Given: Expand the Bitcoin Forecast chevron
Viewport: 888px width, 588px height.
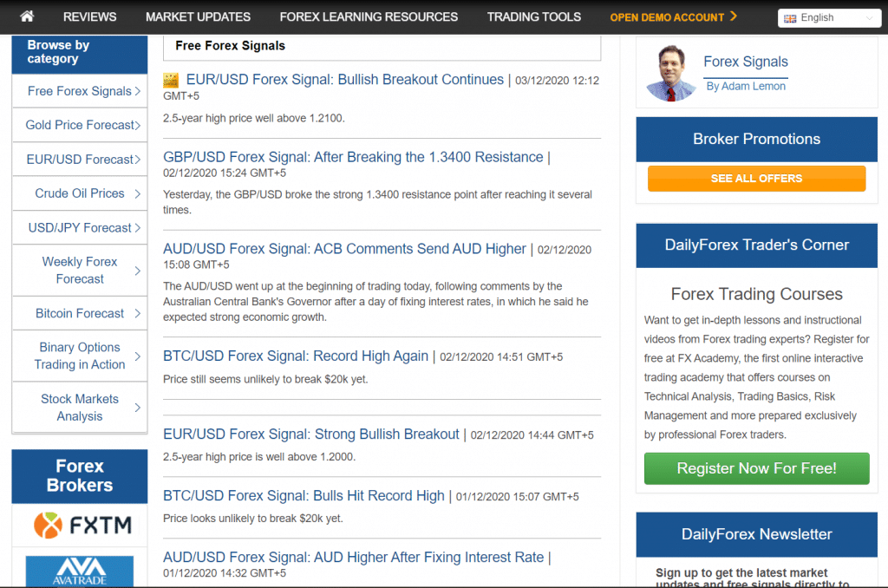Looking at the screenshot, I should (x=138, y=313).
